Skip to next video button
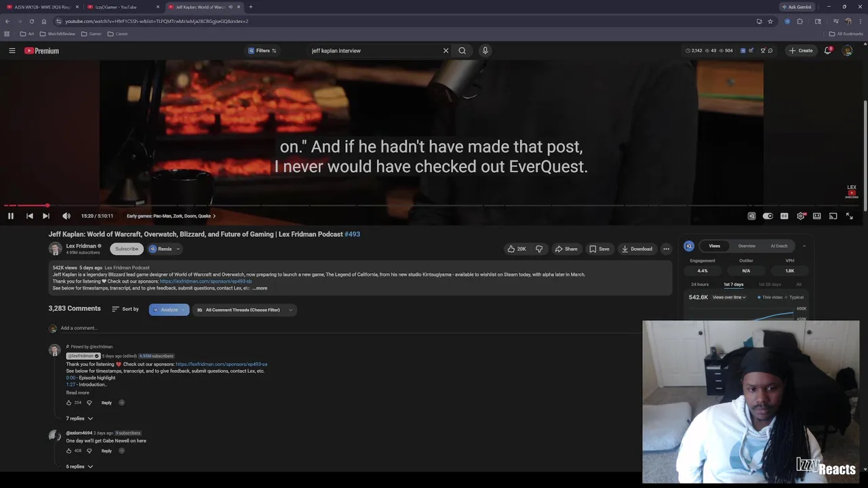868x488 pixels. tap(45, 216)
